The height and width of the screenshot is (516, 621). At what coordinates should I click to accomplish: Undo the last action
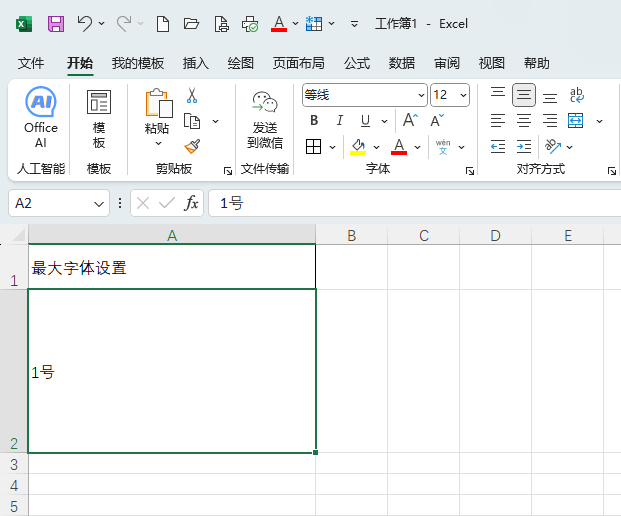click(84, 24)
